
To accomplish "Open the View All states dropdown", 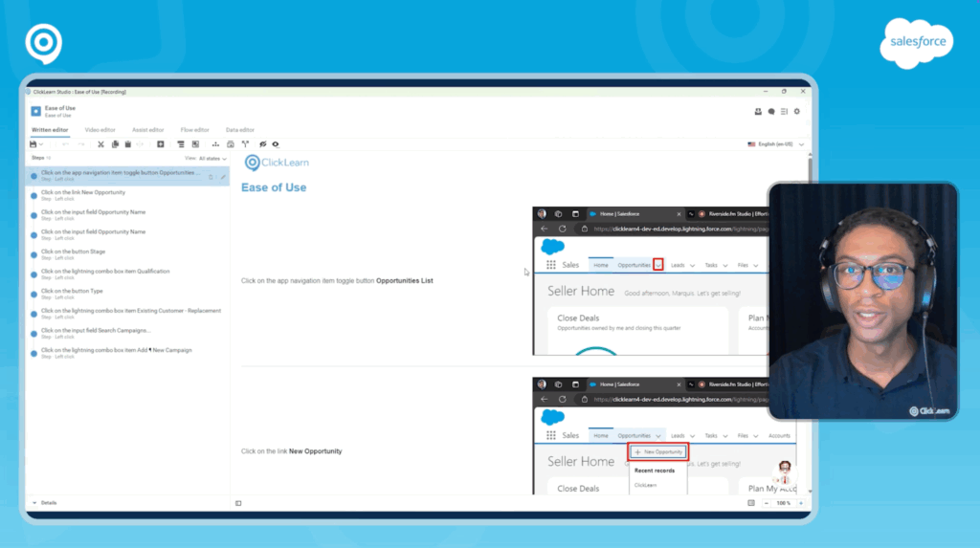I will (206, 159).
